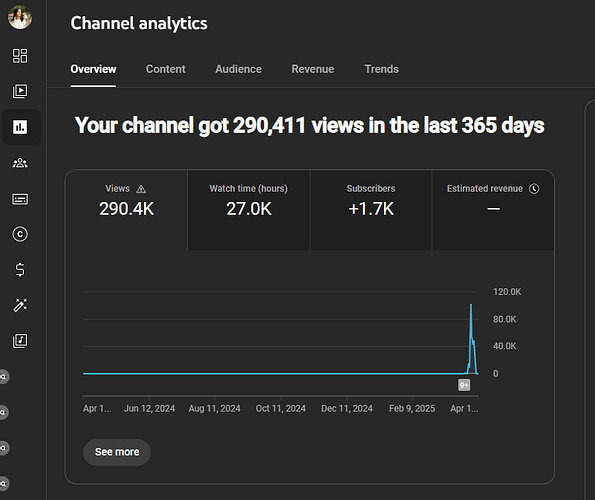Viewport: 595px width, 500px height.
Task: Open the Dashboard icon in sidebar
Action: (x=20, y=56)
